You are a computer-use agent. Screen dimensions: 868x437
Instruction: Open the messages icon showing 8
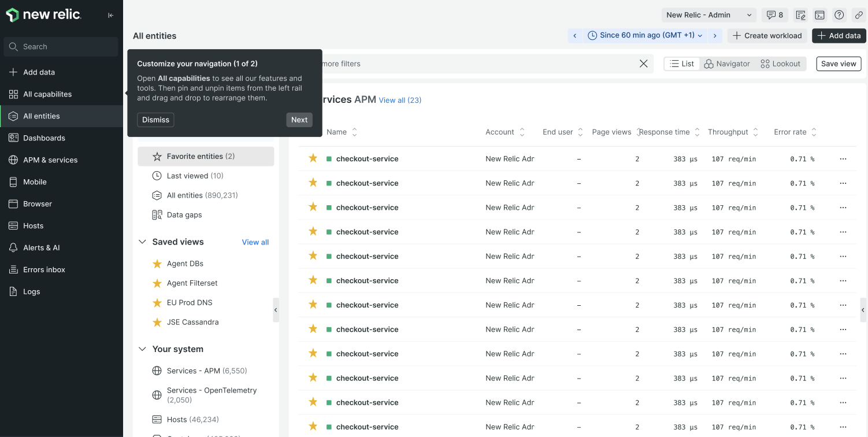coord(774,15)
